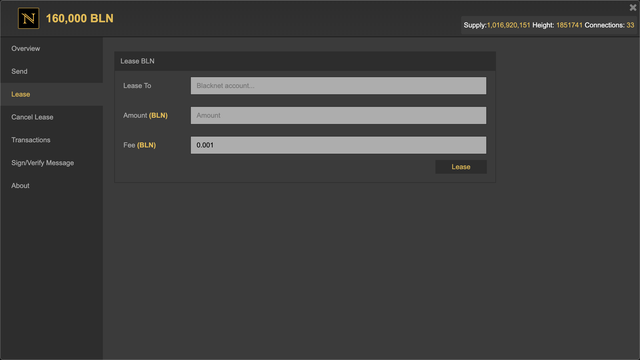This screenshot has width=640, height=360.
Task: Click the Lease BLN panel header
Action: click(305, 61)
